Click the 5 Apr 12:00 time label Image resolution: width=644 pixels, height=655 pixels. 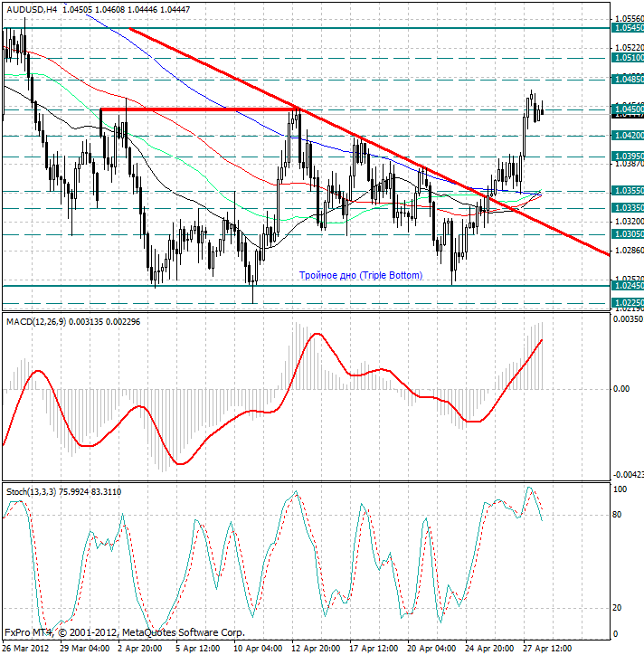(x=198, y=649)
